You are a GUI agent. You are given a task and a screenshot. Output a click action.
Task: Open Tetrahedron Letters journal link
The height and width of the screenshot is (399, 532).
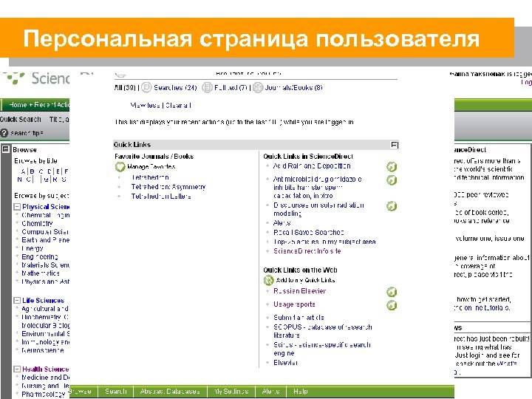click(x=161, y=196)
